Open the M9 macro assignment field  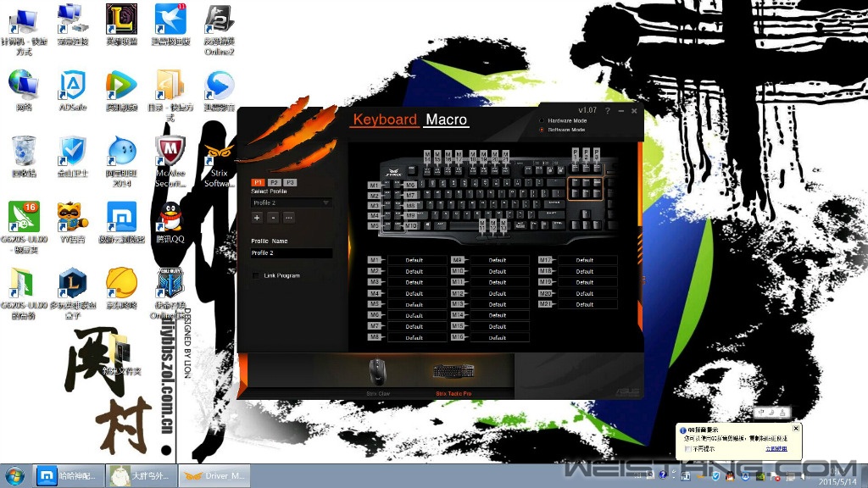[499, 260]
